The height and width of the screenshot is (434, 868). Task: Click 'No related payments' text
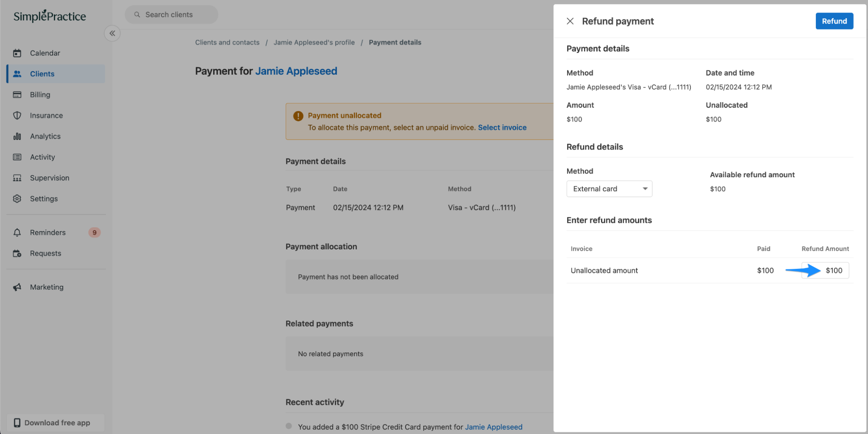[x=330, y=354]
